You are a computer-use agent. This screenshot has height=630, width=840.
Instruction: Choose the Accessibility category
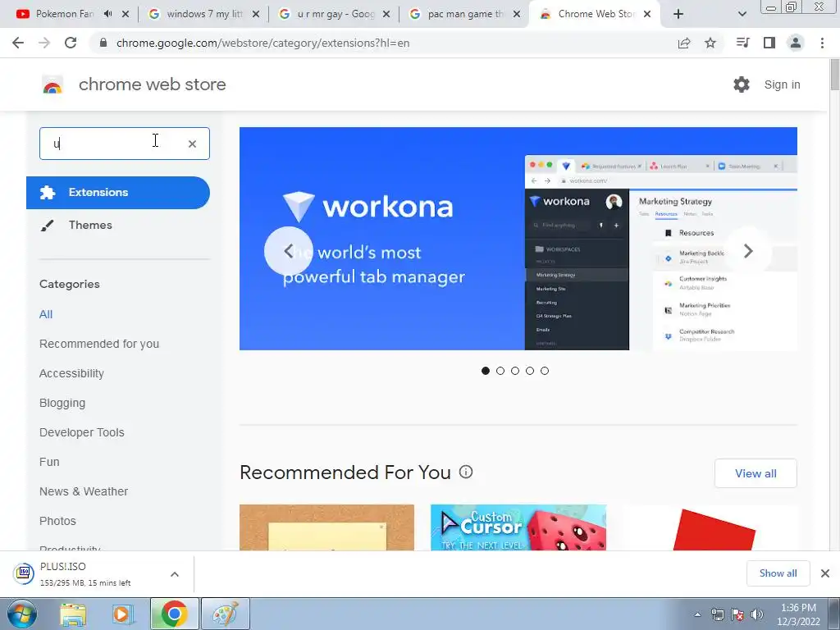coord(71,373)
